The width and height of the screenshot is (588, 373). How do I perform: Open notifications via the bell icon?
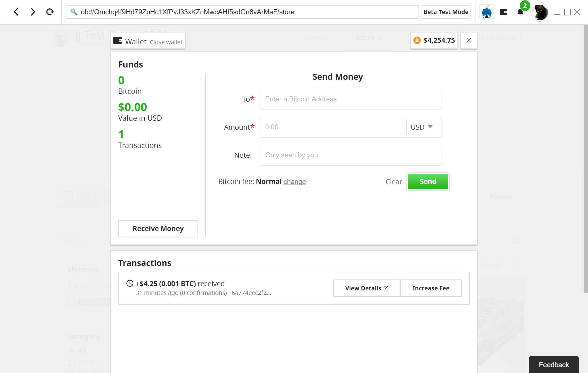(x=520, y=12)
